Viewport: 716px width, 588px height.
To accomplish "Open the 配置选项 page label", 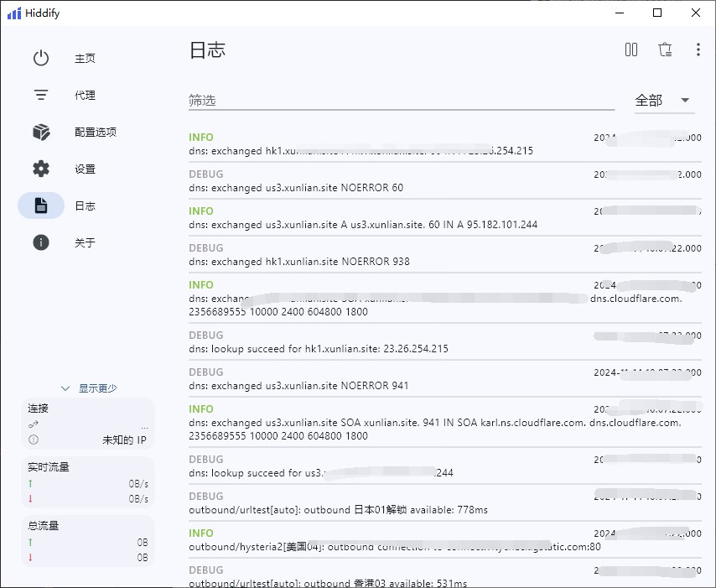I will coord(96,133).
